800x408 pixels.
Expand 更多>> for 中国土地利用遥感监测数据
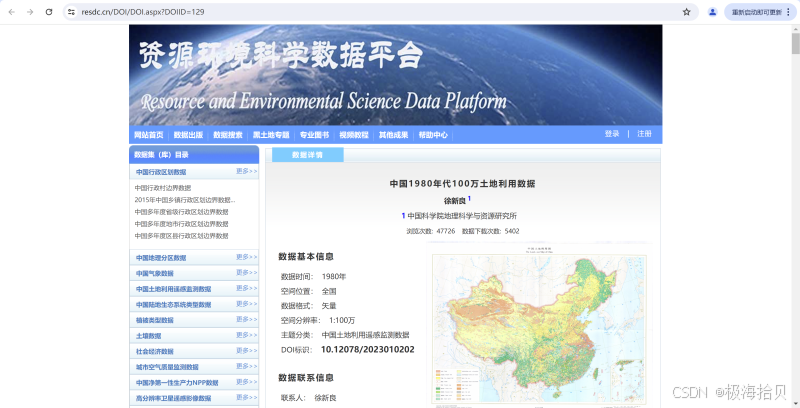tap(246, 288)
